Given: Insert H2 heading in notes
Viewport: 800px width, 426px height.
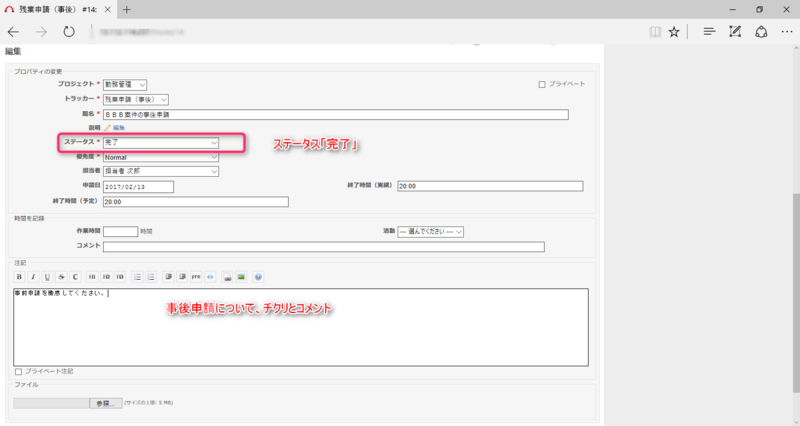Looking at the screenshot, I should click(106, 277).
